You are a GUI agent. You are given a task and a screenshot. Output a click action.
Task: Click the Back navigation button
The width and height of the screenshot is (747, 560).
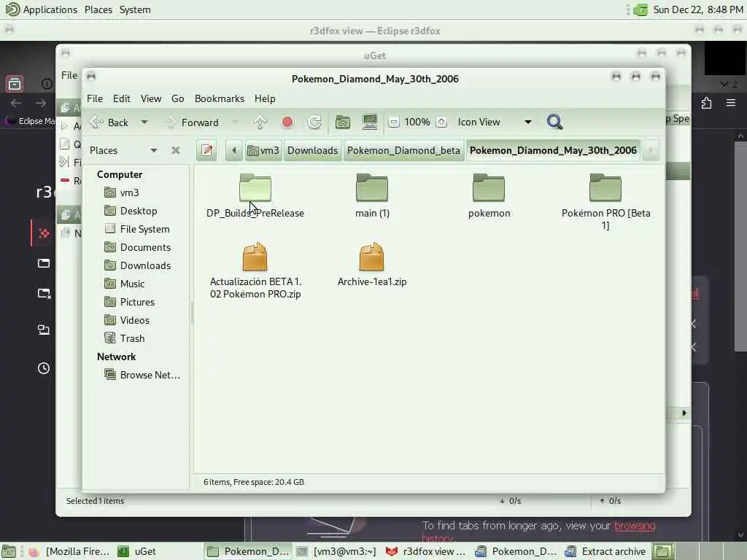point(110,122)
